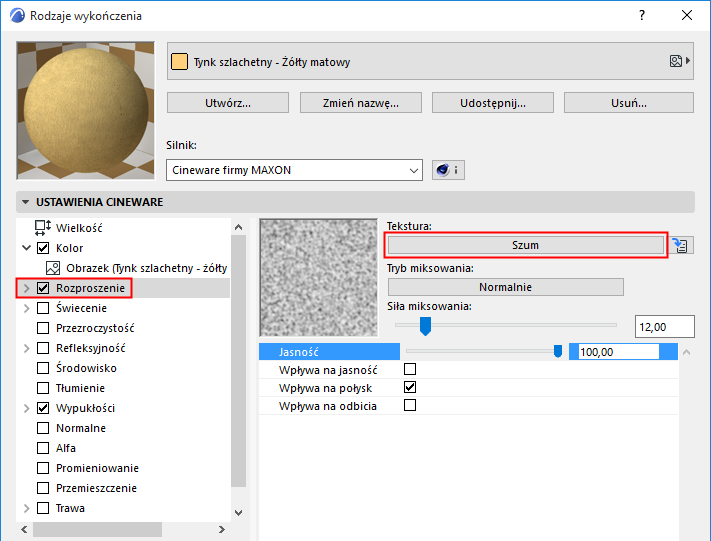This screenshot has height=541, width=711.
Task: Expand the Trawa tree node
Action: [26, 508]
